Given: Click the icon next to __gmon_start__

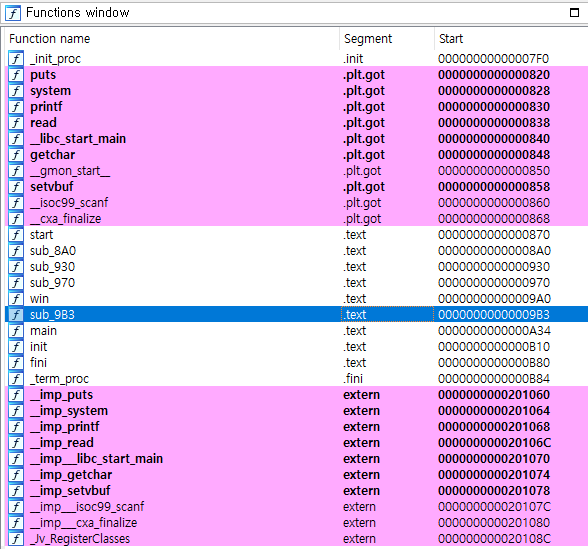Looking at the screenshot, I should [x=16, y=171].
